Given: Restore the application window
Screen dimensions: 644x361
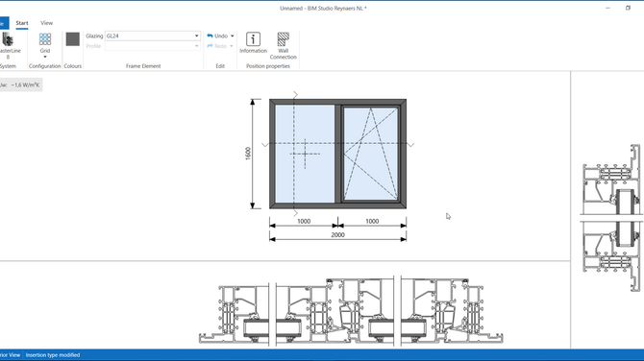Looking at the screenshot, I should [628, 8].
